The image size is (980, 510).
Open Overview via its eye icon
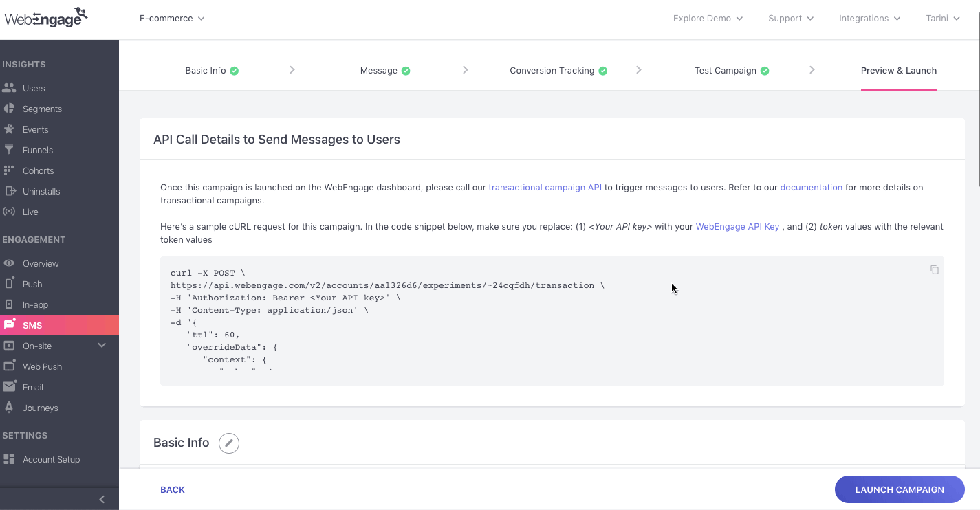pyautogui.click(x=9, y=263)
